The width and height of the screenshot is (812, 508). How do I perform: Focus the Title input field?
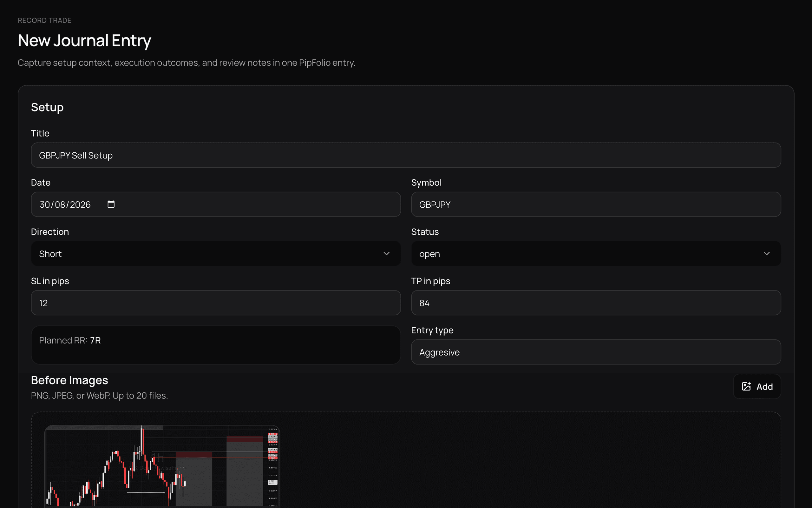(406, 155)
